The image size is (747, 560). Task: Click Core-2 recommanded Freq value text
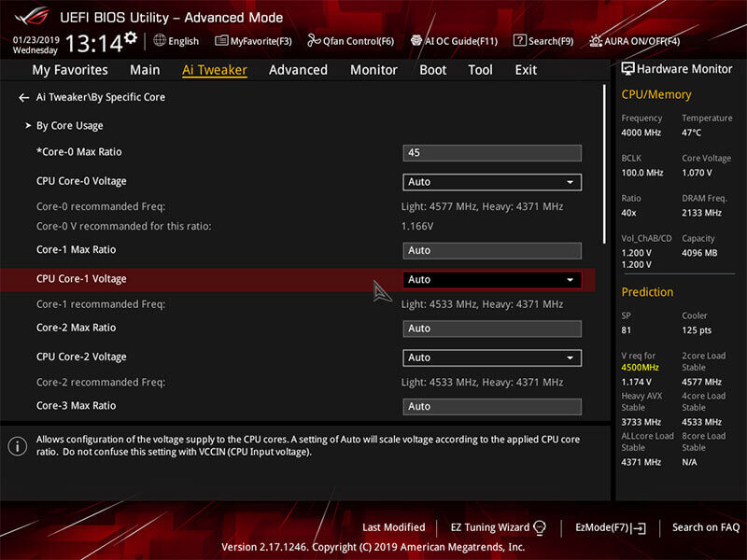click(482, 383)
